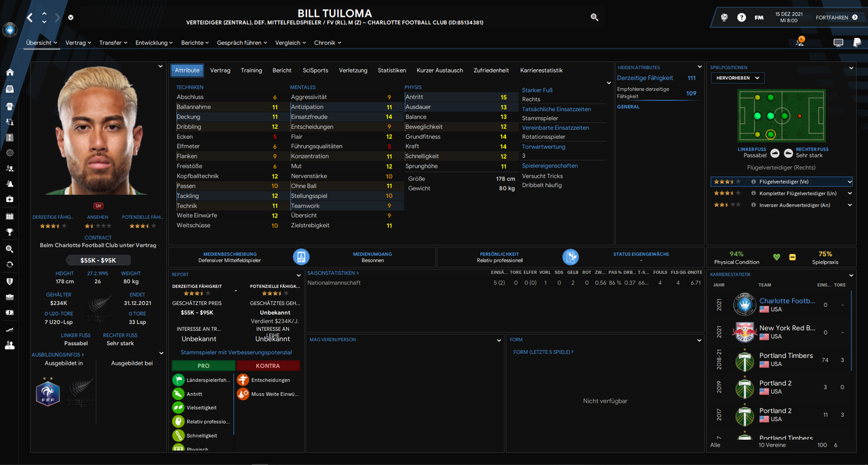Open the Form (Letzte 5 Spiele) link
The width and height of the screenshot is (868, 465).
[543, 352]
